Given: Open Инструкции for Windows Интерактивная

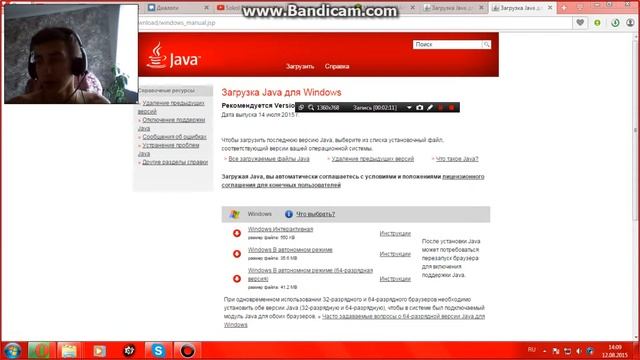Looking at the screenshot, I should (x=395, y=233).
